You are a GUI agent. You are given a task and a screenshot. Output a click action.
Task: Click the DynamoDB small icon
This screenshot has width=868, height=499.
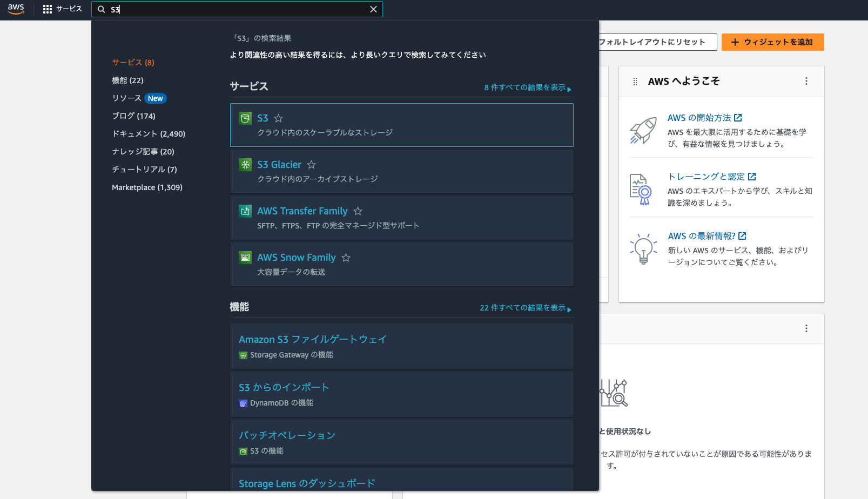click(243, 403)
